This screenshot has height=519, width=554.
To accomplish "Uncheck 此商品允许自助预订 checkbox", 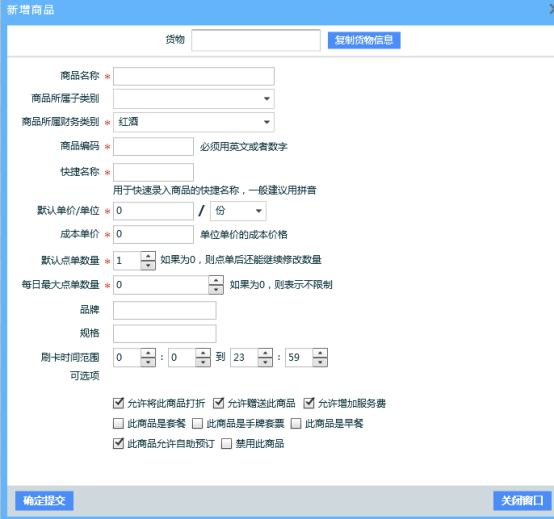I will coord(118,443).
